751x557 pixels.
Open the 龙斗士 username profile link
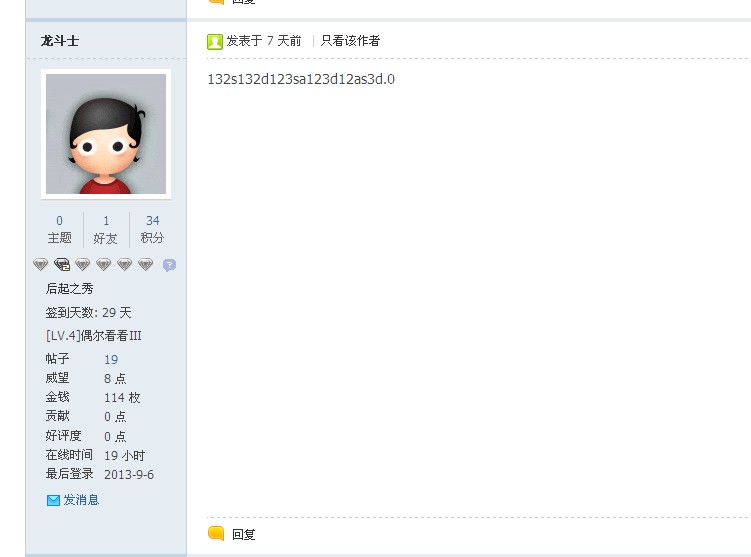pos(60,41)
